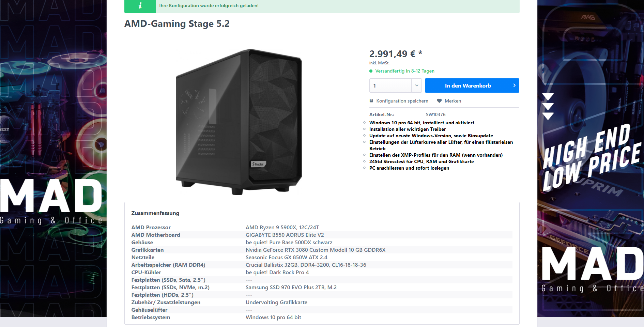The image size is (644, 327).
Task: Click the info icon in the notification bar
Action: 140,6
